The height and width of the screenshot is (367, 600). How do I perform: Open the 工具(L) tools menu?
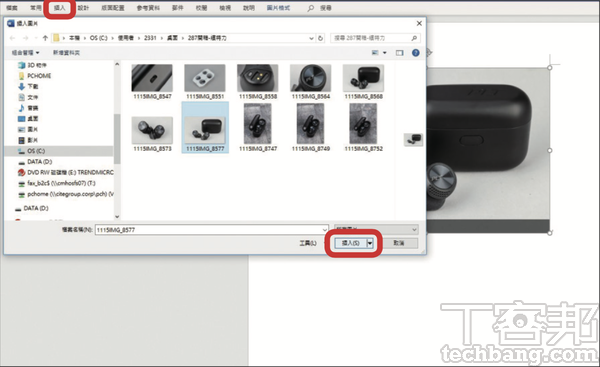click(308, 243)
